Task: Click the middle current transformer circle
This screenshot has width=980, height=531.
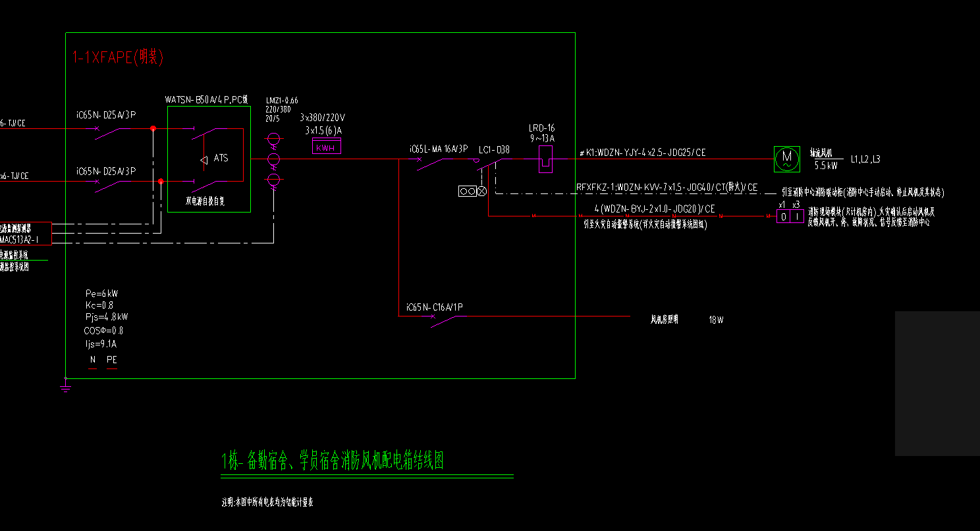Action: point(273,159)
